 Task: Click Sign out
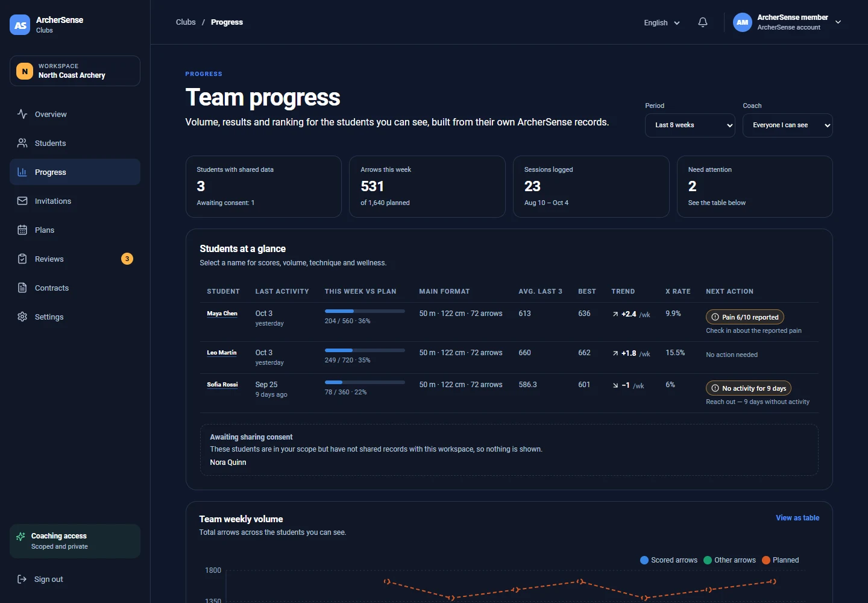pos(75,579)
